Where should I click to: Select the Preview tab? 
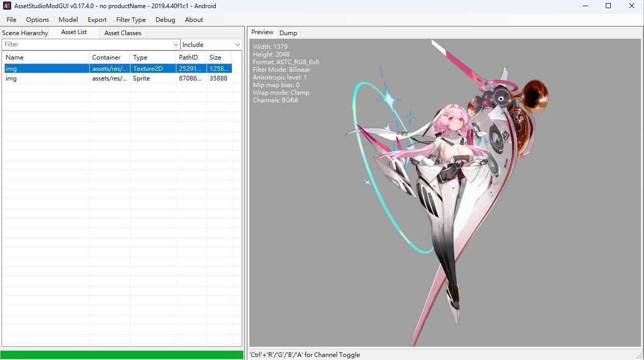(x=262, y=32)
